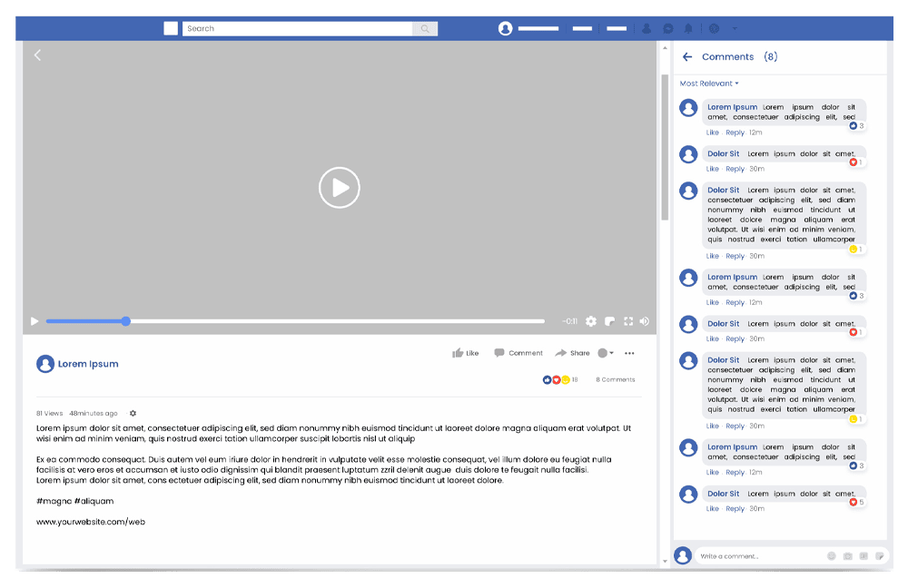
Task: Click the white logo square in header
Action: coord(171,28)
